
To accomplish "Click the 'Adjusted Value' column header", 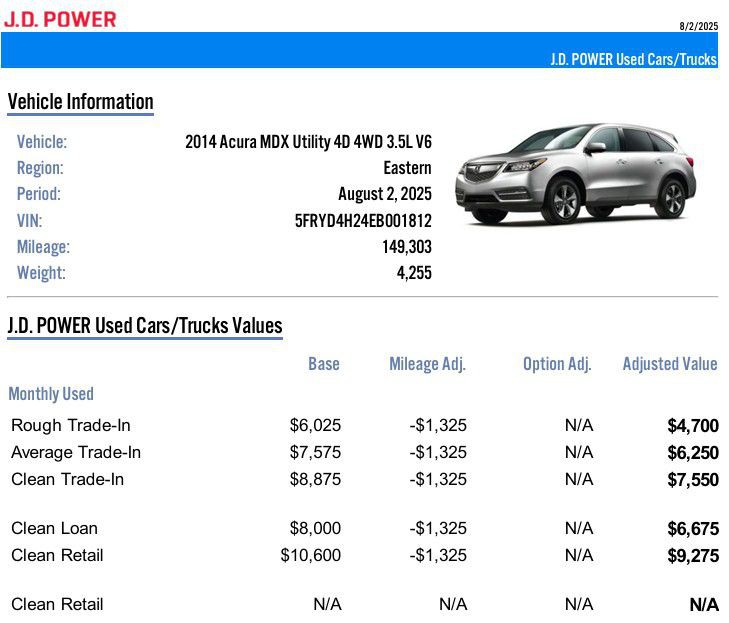I will pos(670,364).
